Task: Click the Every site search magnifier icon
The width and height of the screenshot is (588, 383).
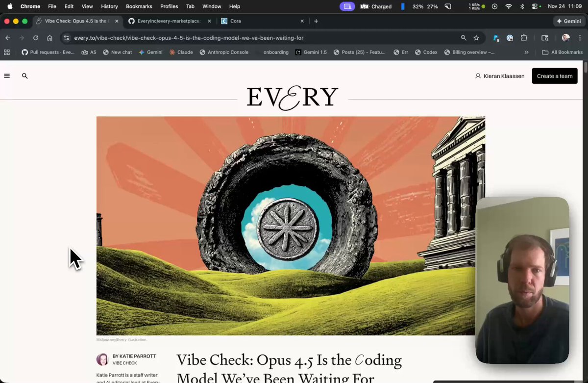Action: coord(25,76)
